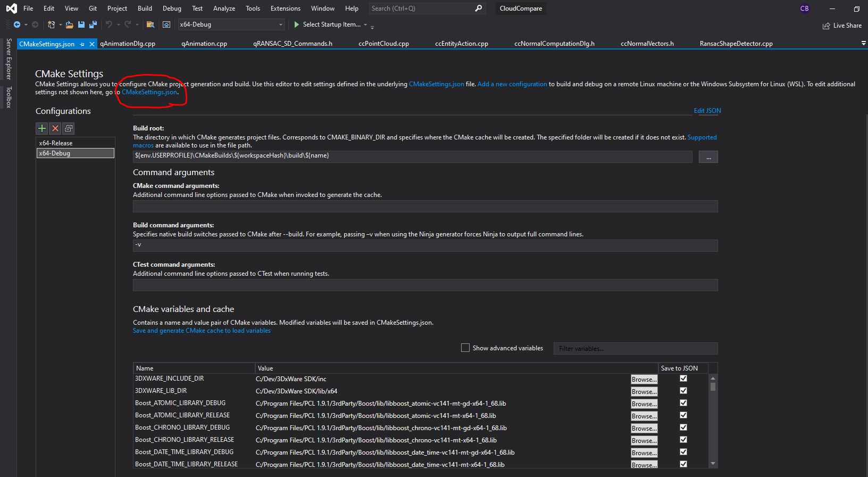Open the Git menu
This screenshot has width=868, height=477.
[x=93, y=9]
